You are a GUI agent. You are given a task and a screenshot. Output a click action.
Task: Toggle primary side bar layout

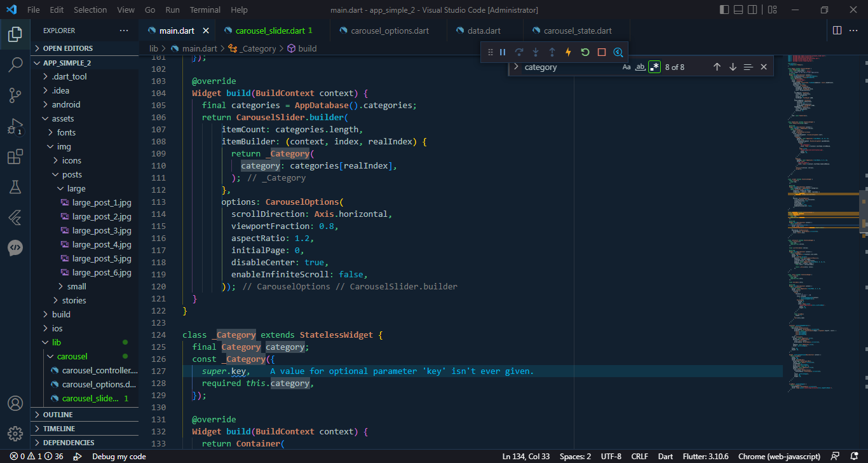[x=725, y=10]
